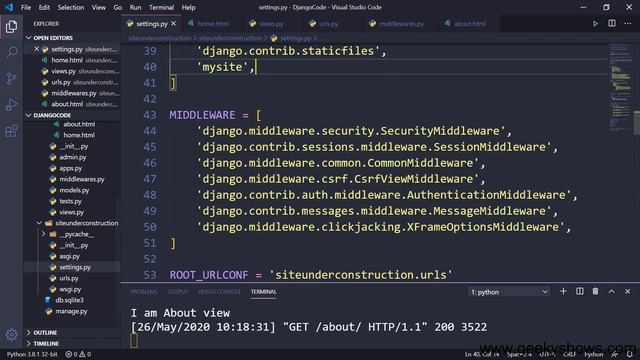Click code line 53 ROOT_URLCONF text
The height and width of the screenshot is (360, 640).
(311, 275)
